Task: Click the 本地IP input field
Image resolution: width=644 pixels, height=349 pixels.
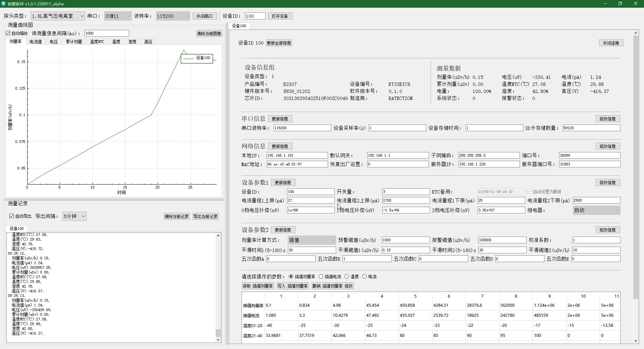Action: [x=297, y=155]
